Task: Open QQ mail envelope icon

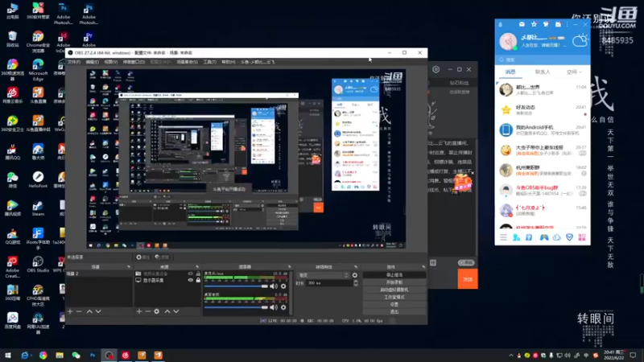Action: (522, 25)
